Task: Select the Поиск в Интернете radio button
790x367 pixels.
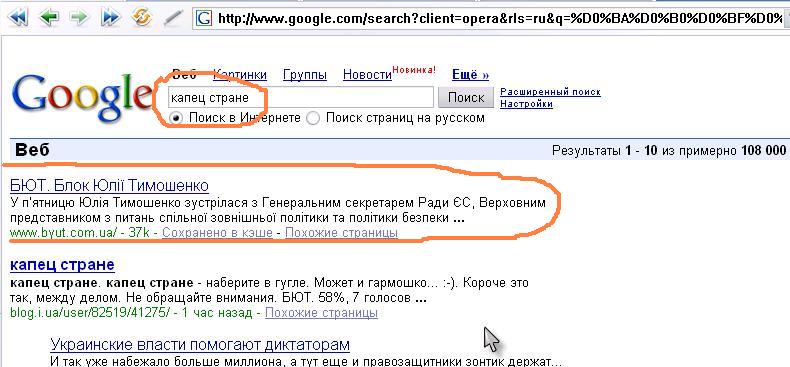Action: [x=176, y=118]
